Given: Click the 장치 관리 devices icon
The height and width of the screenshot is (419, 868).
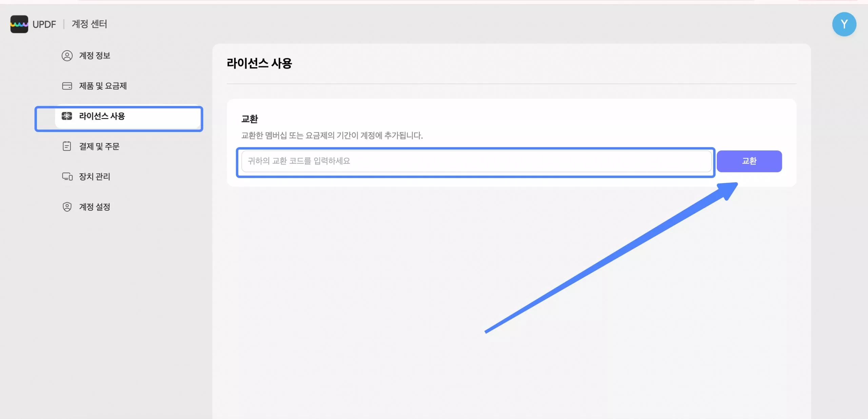Looking at the screenshot, I should (67, 176).
